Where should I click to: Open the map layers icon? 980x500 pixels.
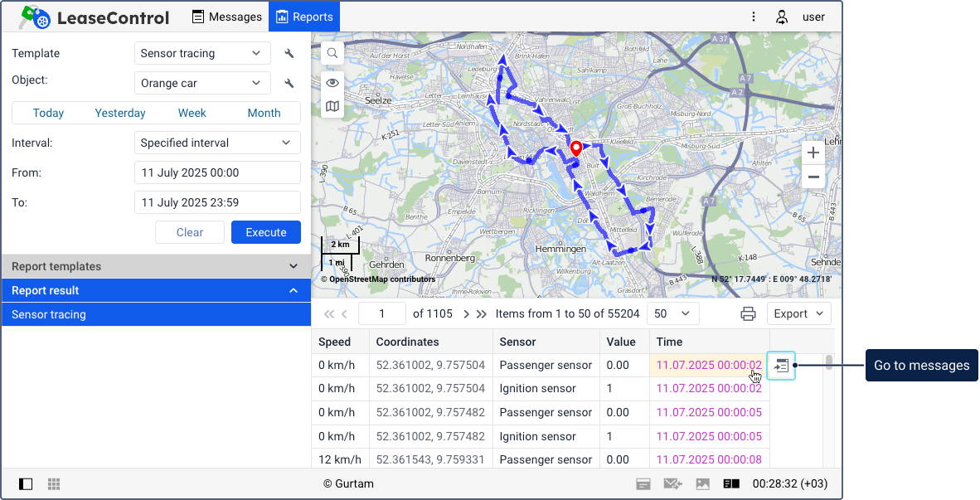[332, 106]
